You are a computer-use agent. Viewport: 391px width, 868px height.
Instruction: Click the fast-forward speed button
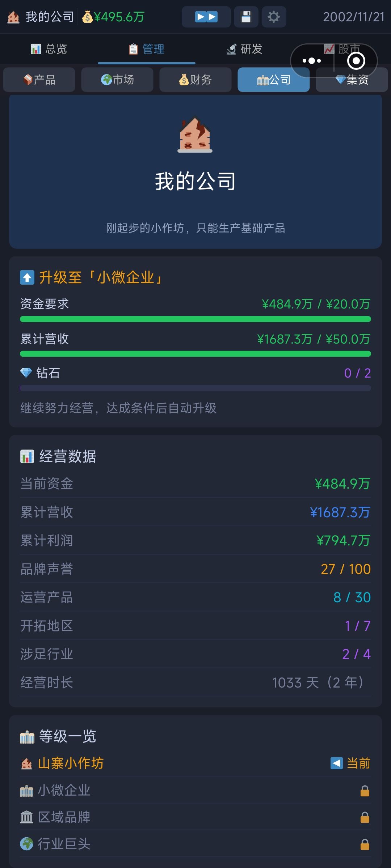coord(206,17)
